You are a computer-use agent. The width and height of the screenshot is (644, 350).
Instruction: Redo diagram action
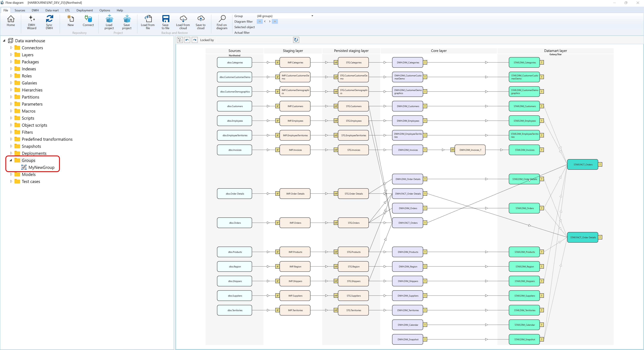tap(195, 40)
